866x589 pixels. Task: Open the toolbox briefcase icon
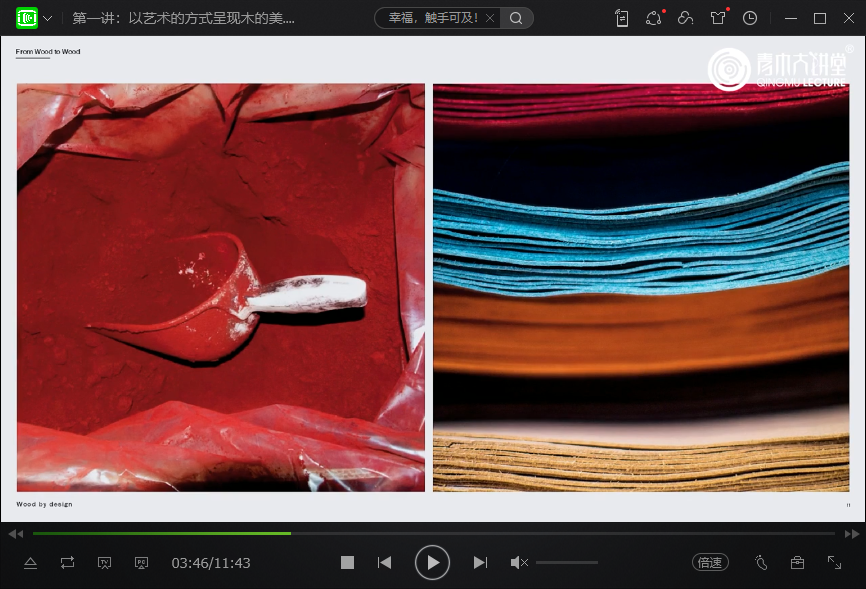[x=797, y=562]
